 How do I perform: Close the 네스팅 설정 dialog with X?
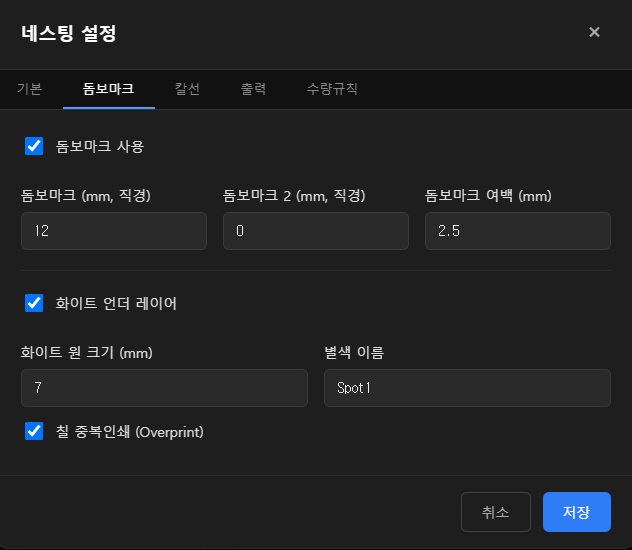(x=594, y=32)
